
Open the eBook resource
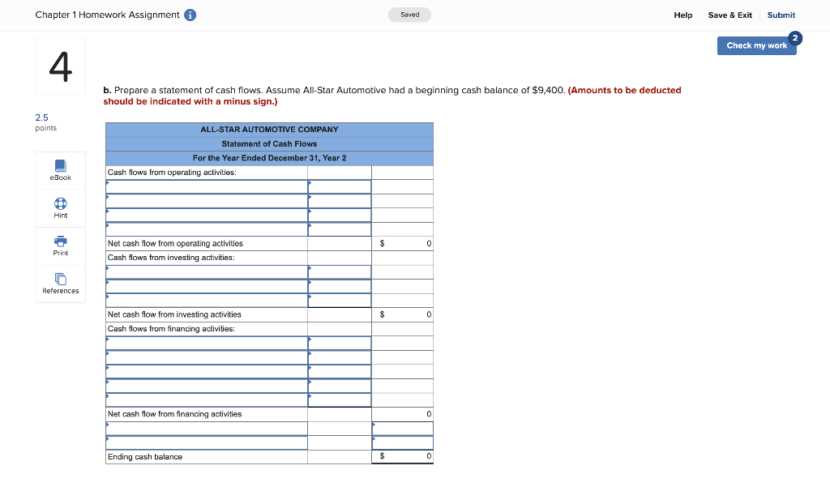tap(60, 170)
